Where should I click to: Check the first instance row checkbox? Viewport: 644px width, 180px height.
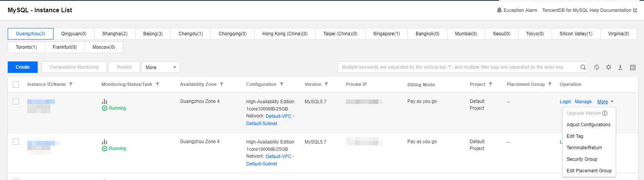(x=16, y=101)
